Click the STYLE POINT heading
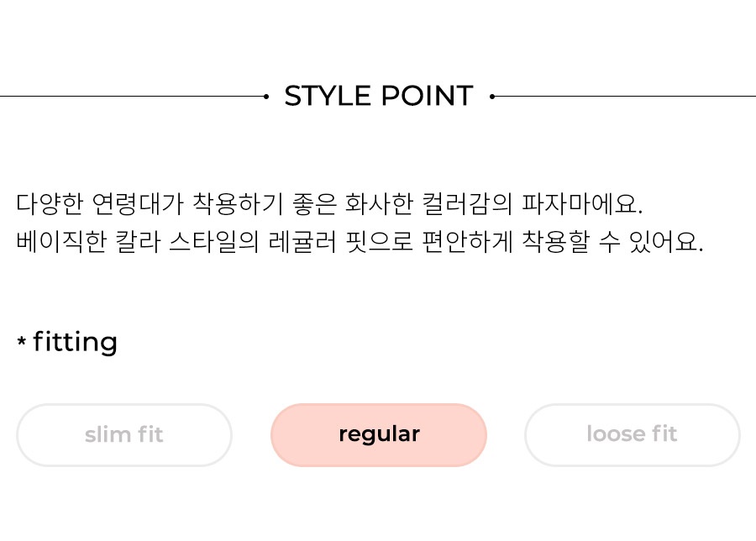The width and height of the screenshot is (756, 541). click(x=379, y=96)
